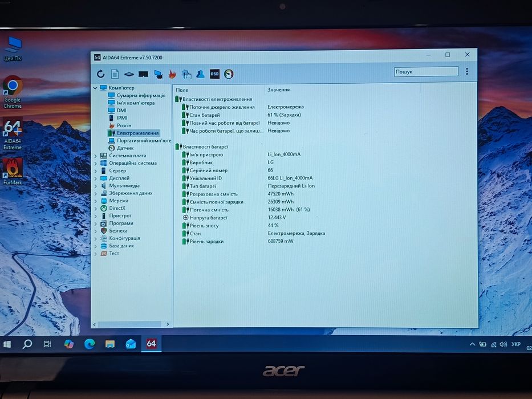Click the tree panel left scroll arrow
This screenshot has width=532, height=399.
coord(94,325)
